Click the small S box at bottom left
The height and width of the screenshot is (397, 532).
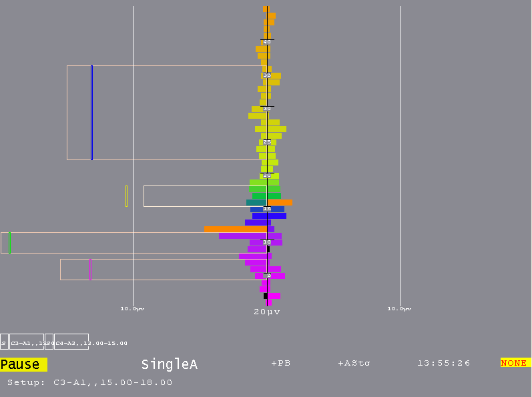click(4, 342)
